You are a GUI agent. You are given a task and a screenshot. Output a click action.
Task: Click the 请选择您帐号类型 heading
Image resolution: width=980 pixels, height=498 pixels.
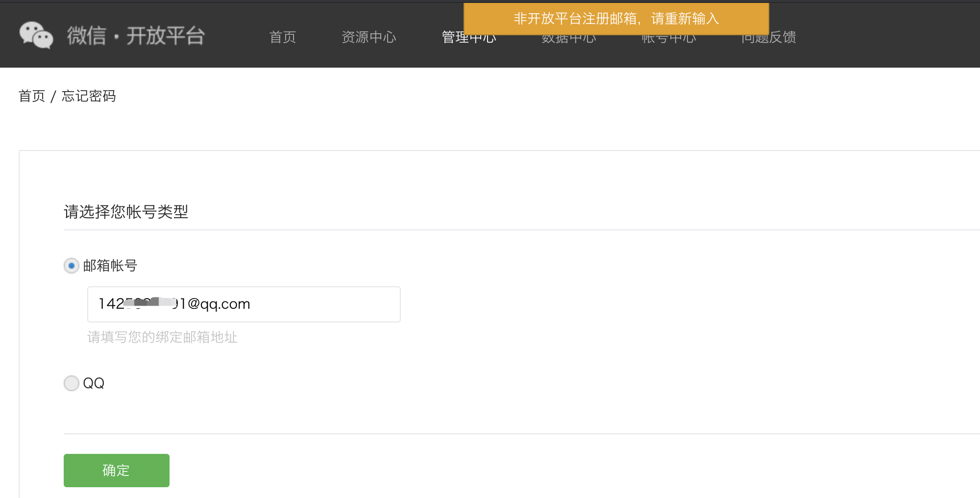tap(126, 212)
